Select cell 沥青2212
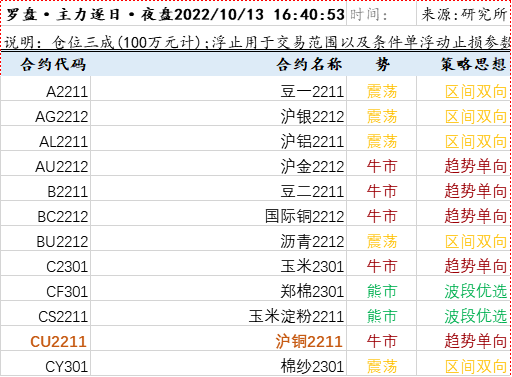The image size is (512, 377). 218,238
